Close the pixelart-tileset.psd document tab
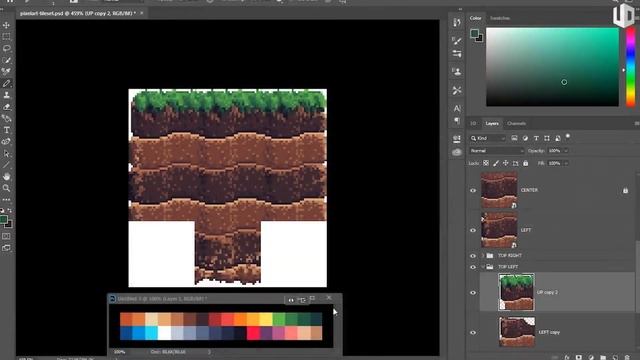 (142, 13)
